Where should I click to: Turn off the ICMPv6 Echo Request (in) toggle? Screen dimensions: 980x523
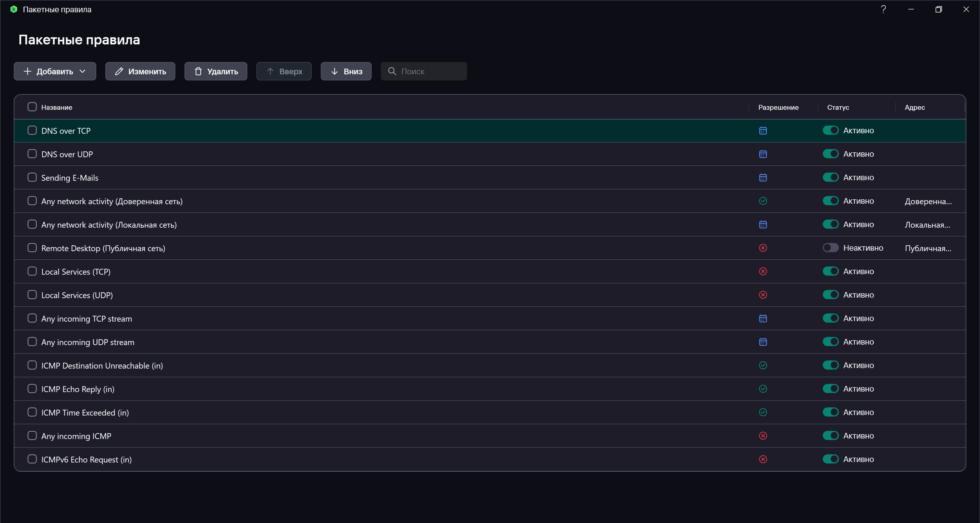830,459
